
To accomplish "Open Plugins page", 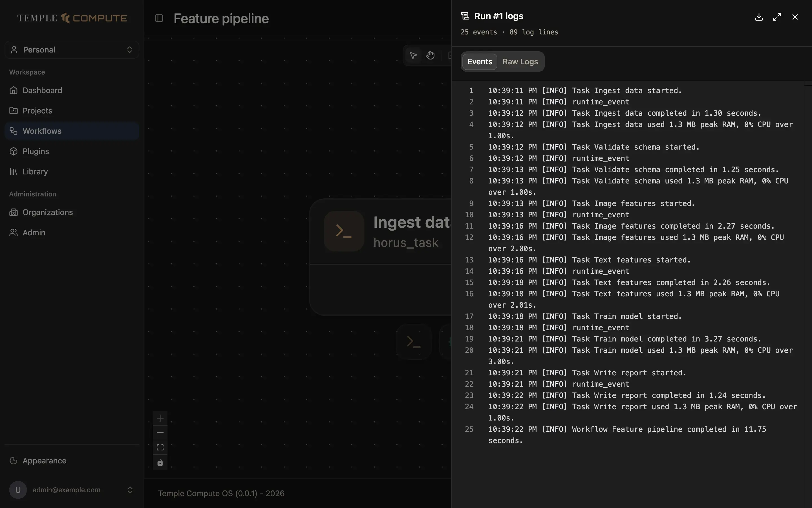I will pyautogui.click(x=72, y=151).
